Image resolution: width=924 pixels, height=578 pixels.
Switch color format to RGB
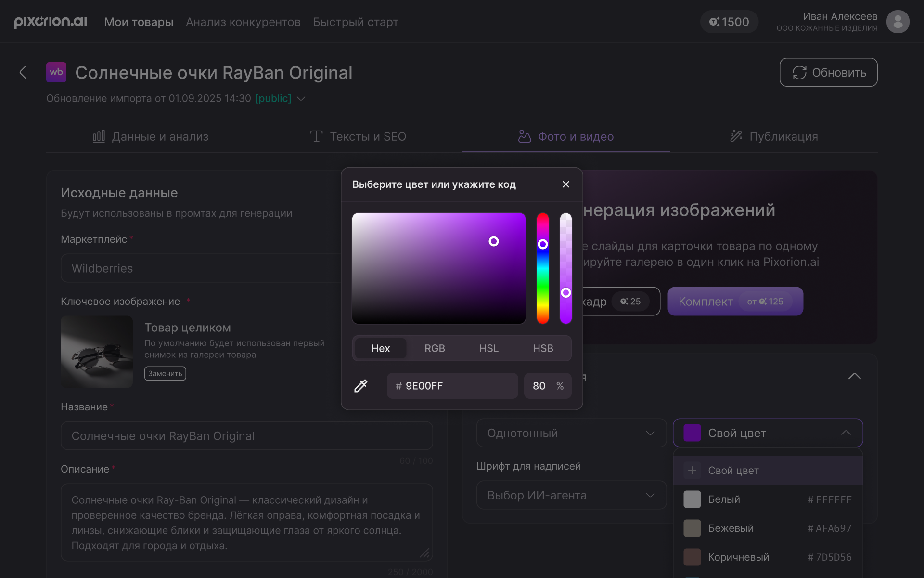[x=435, y=348]
